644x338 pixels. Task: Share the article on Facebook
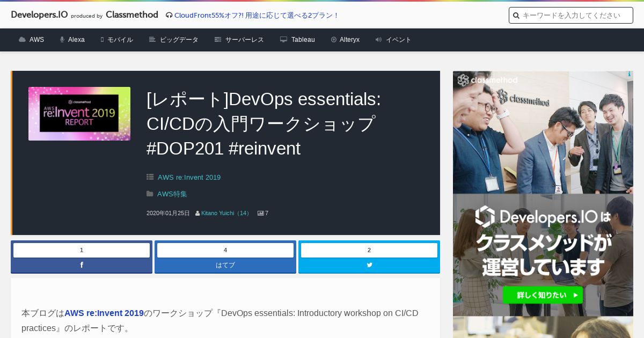pos(82,265)
